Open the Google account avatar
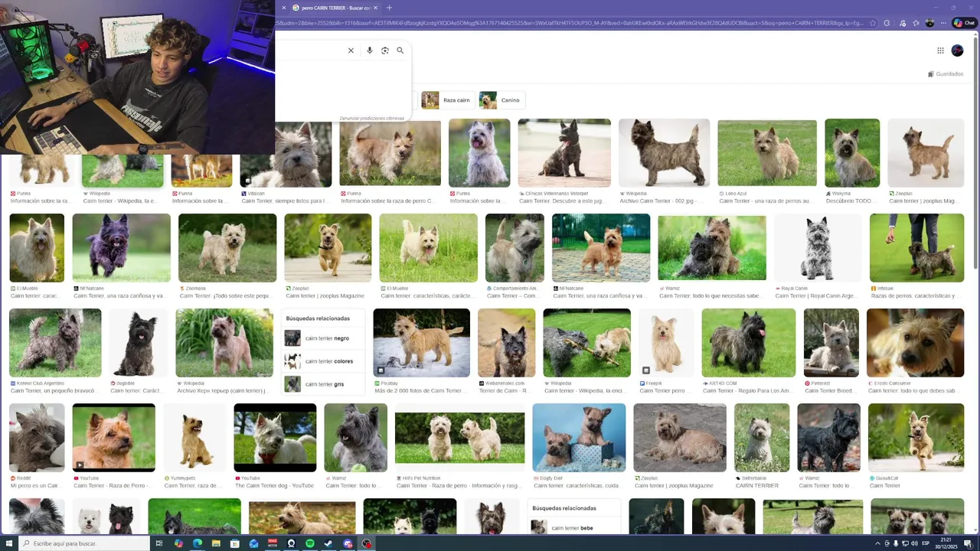 pyautogui.click(x=957, y=51)
